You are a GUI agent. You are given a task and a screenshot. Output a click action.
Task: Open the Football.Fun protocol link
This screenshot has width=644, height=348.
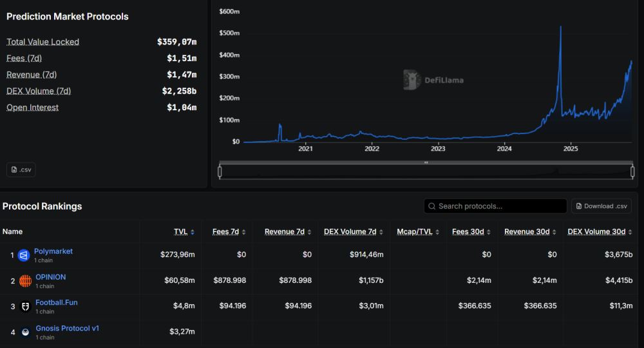click(x=57, y=302)
